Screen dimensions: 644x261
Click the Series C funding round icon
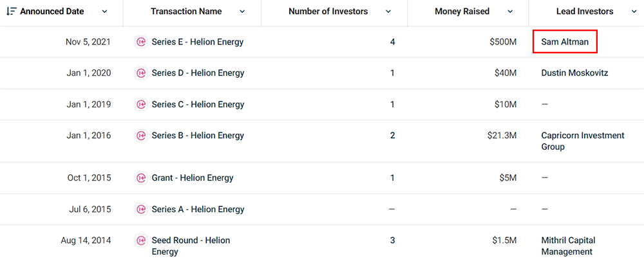141,104
